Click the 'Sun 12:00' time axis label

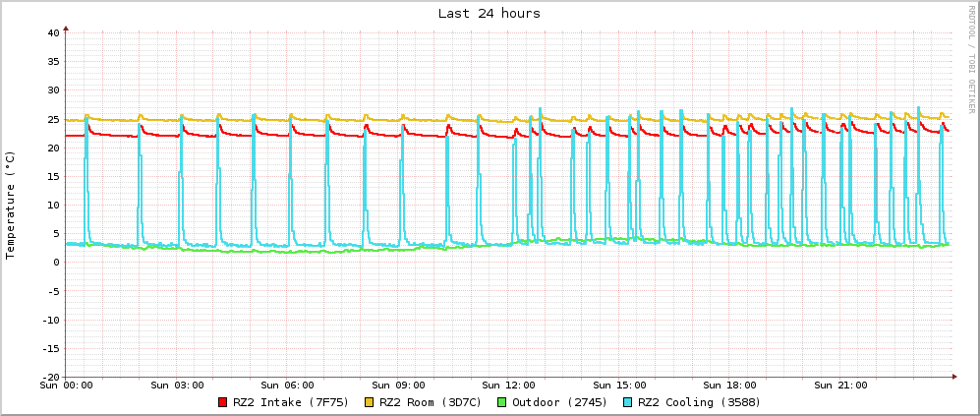coord(509,385)
